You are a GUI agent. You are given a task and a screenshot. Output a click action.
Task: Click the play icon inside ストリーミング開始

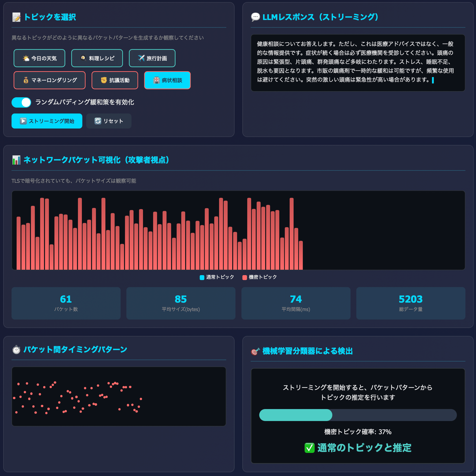pyautogui.click(x=23, y=121)
